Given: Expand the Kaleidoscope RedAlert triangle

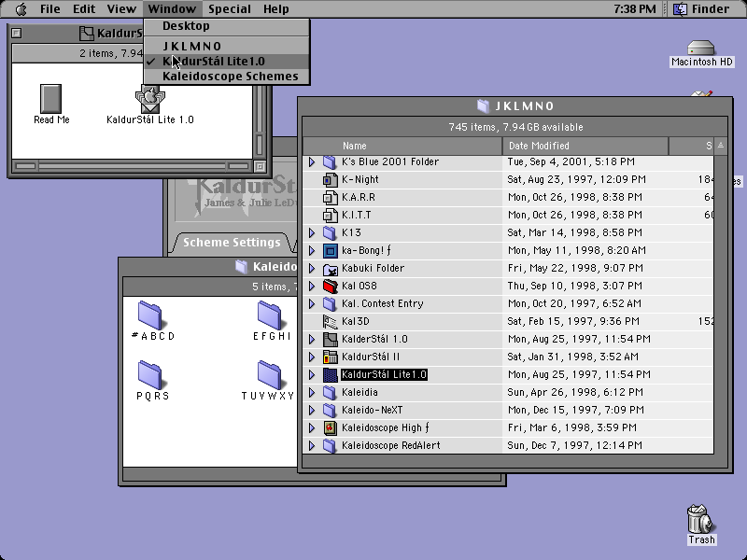Looking at the screenshot, I should [x=312, y=445].
